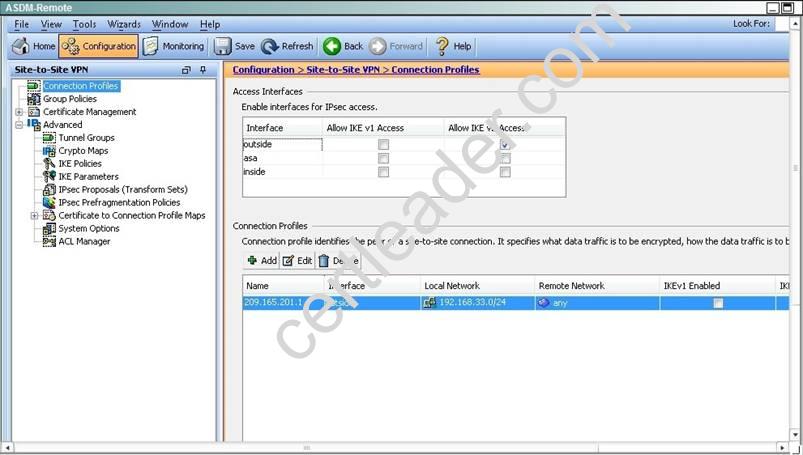This screenshot has width=803, height=455.
Task: Click the Configuration breadcrumb link
Action: tap(263, 70)
